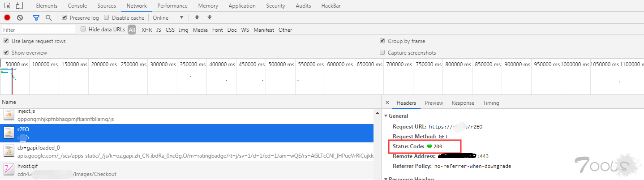Toggle the filter funnel icon
Screen dimensions: 644x180
pos(36,17)
